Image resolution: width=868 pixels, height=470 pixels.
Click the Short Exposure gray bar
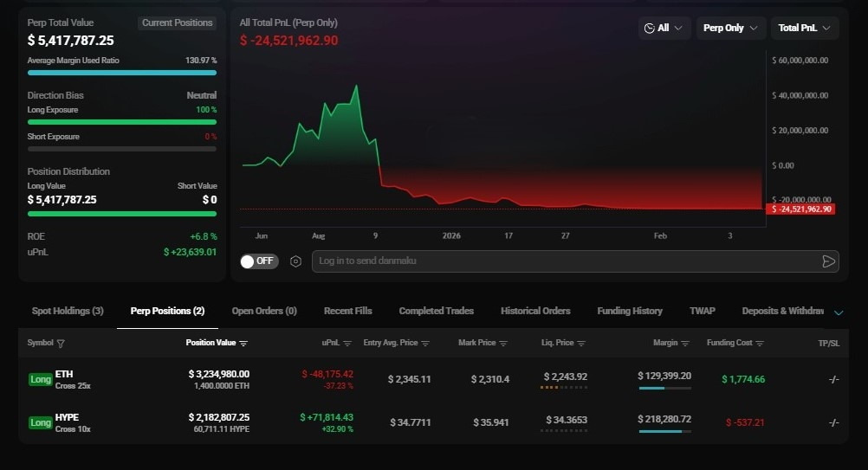click(122, 149)
